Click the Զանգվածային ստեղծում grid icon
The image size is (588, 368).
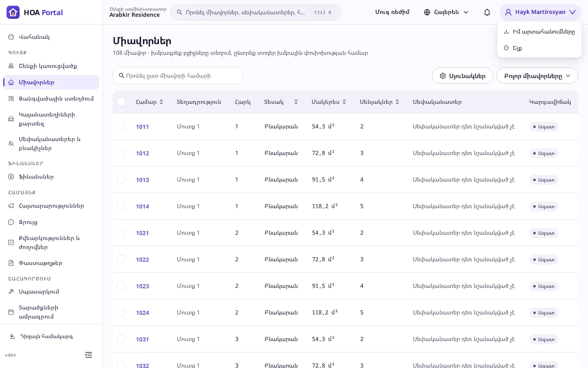11,99
